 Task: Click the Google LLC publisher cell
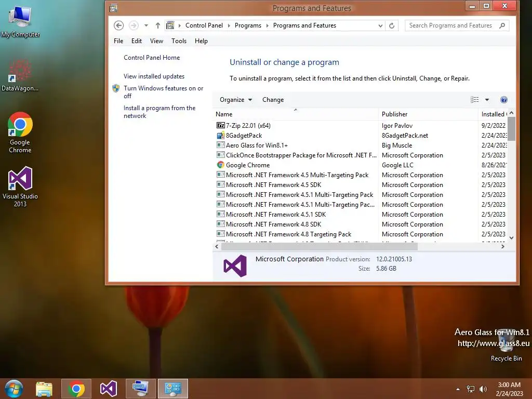coord(397,165)
